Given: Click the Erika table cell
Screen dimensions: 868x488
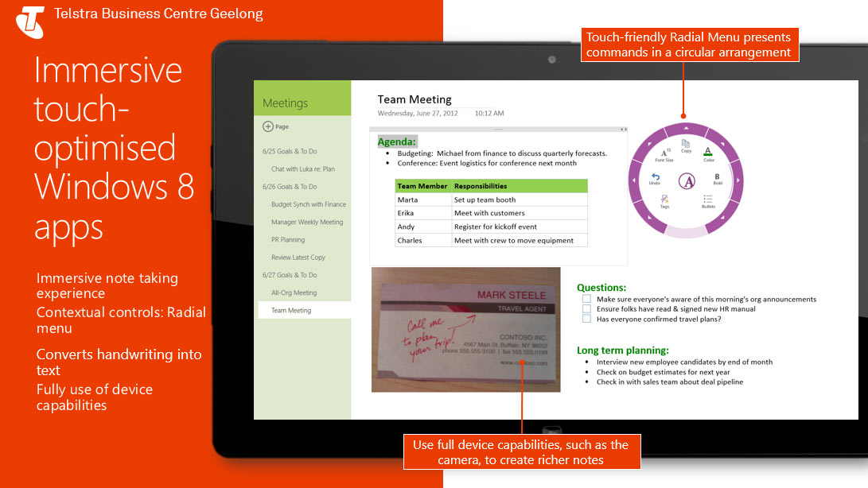Looking at the screenshot, I should pos(423,213).
